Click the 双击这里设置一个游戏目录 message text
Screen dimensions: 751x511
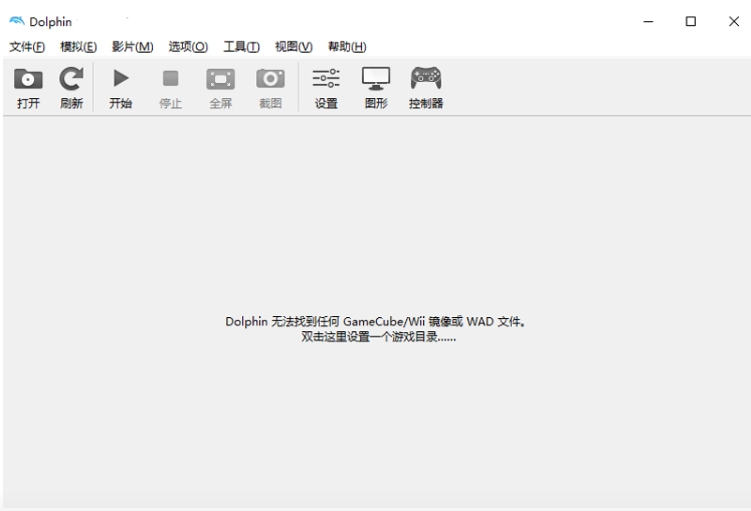tap(378, 337)
